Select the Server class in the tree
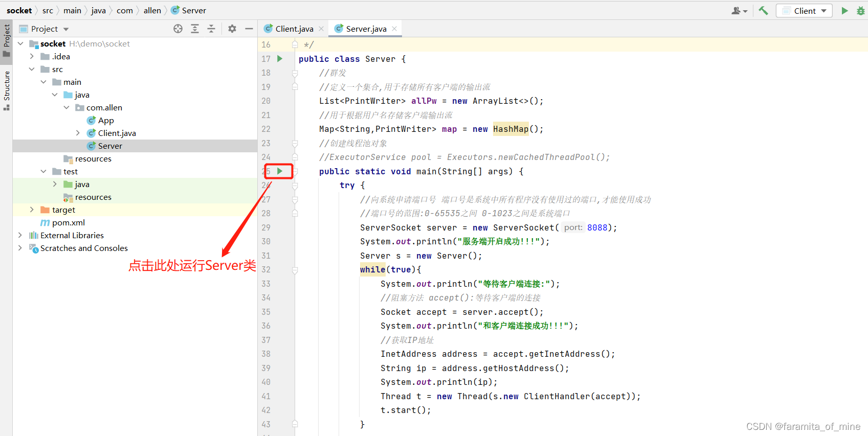This screenshot has height=436, width=868. click(110, 146)
